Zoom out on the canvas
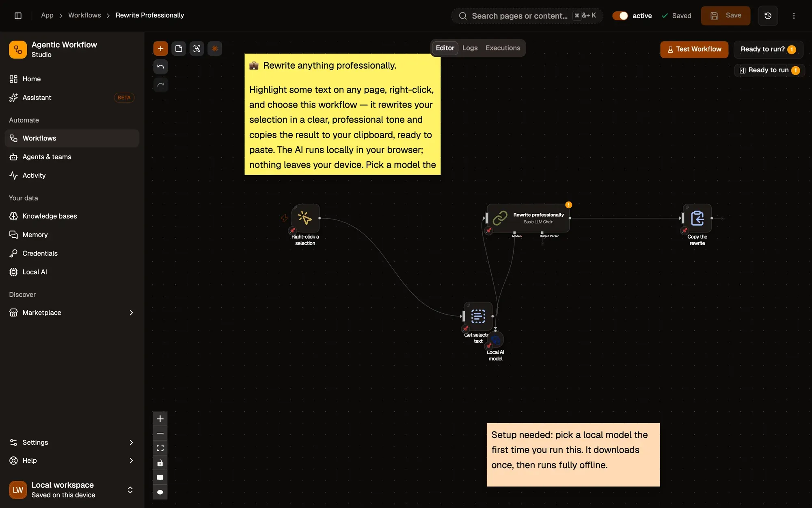This screenshot has width=812, height=508. pyautogui.click(x=160, y=434)
